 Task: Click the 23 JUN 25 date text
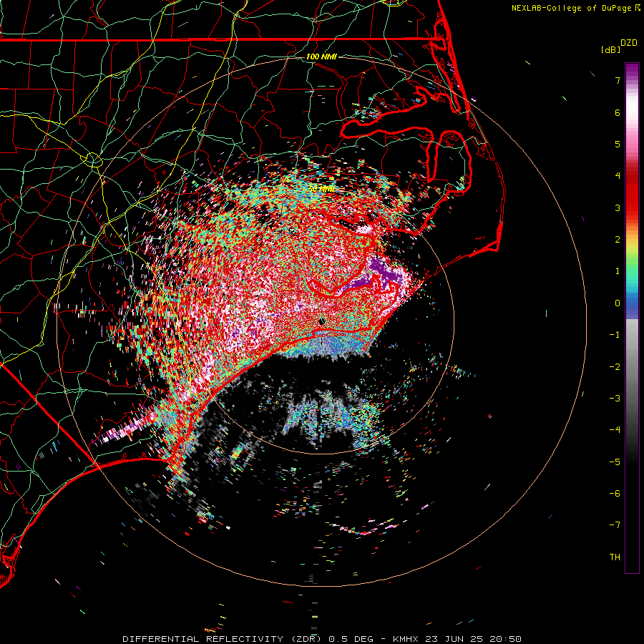(x=454, y=639)
